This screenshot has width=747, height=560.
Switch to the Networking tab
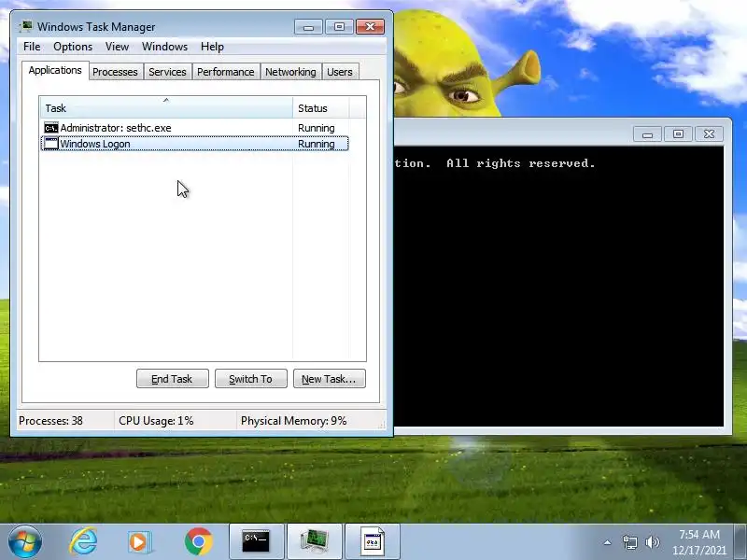point(290,72)
